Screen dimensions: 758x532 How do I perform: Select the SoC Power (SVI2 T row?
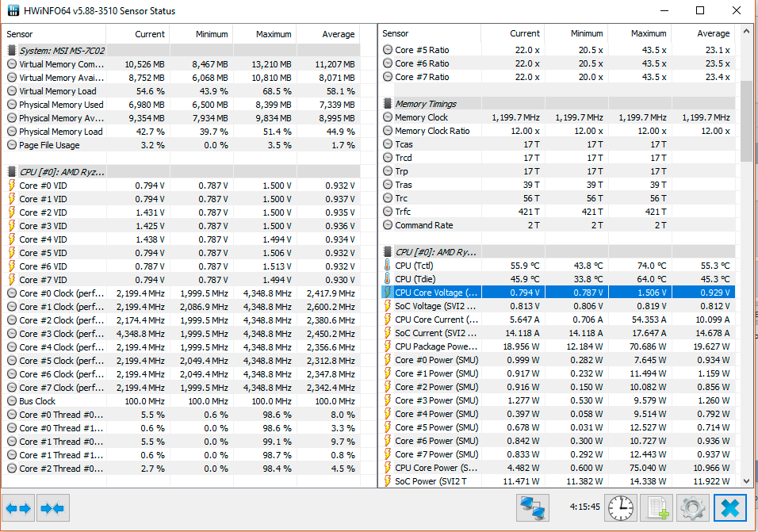(x=558, y=481)
